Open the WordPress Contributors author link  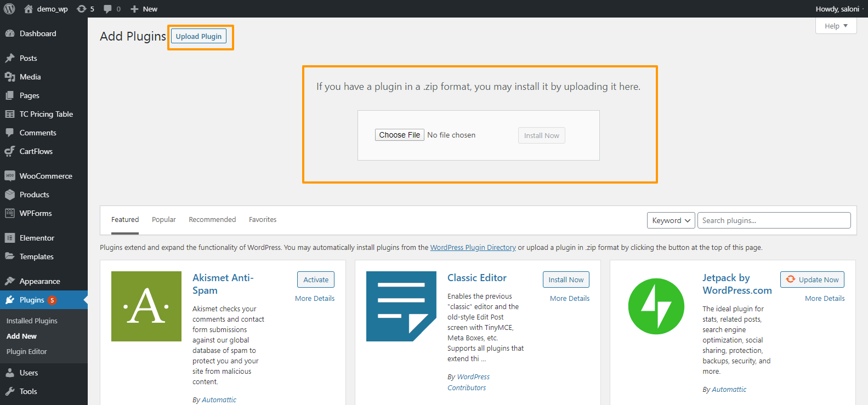click(468, 383)
